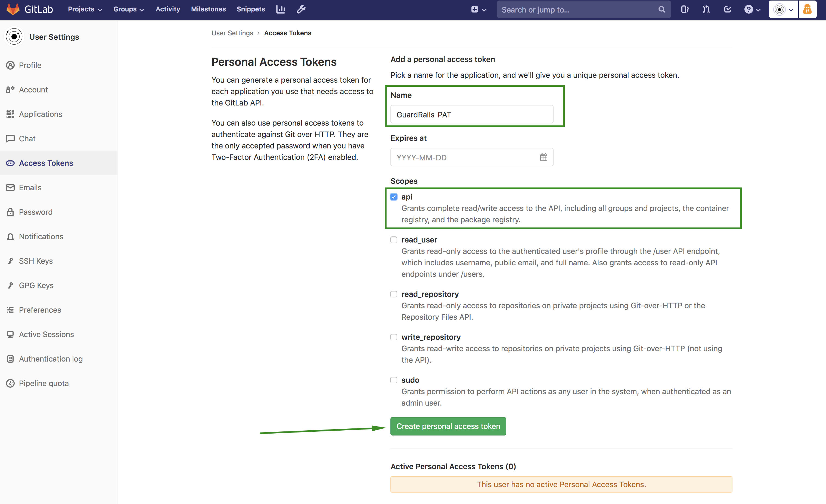This screenshot has width=826, height=504.
Task: Click Create personal access token button
Action: 448,426
